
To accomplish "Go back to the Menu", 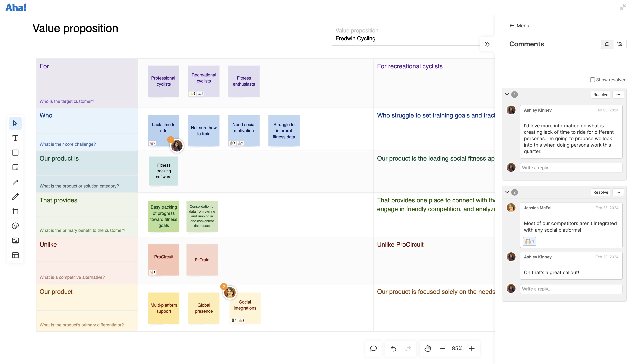I will (x=519, y=25).
